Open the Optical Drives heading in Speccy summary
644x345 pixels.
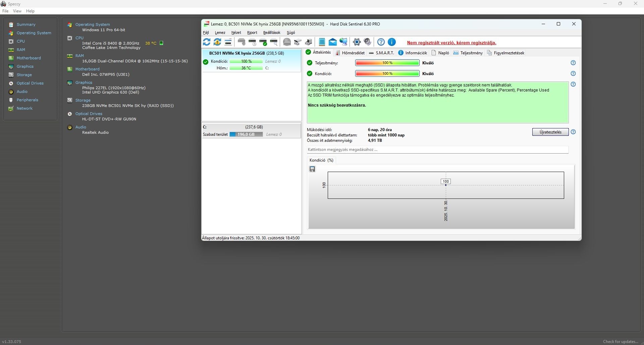point(89,114)
